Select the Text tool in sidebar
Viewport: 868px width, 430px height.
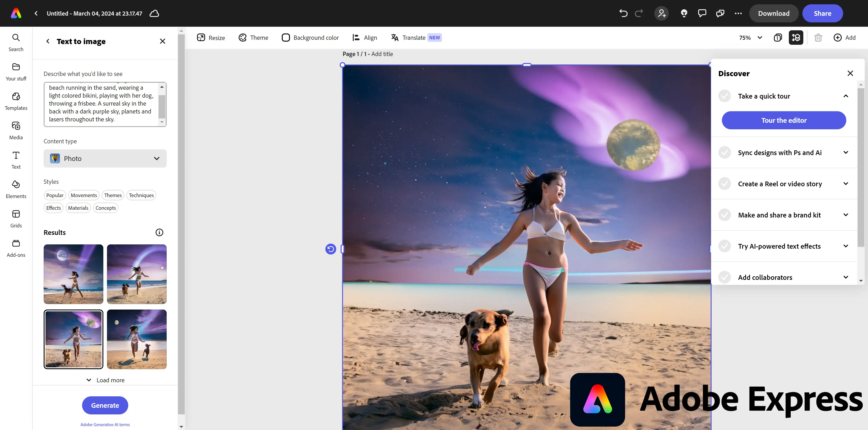click(16, 160)
